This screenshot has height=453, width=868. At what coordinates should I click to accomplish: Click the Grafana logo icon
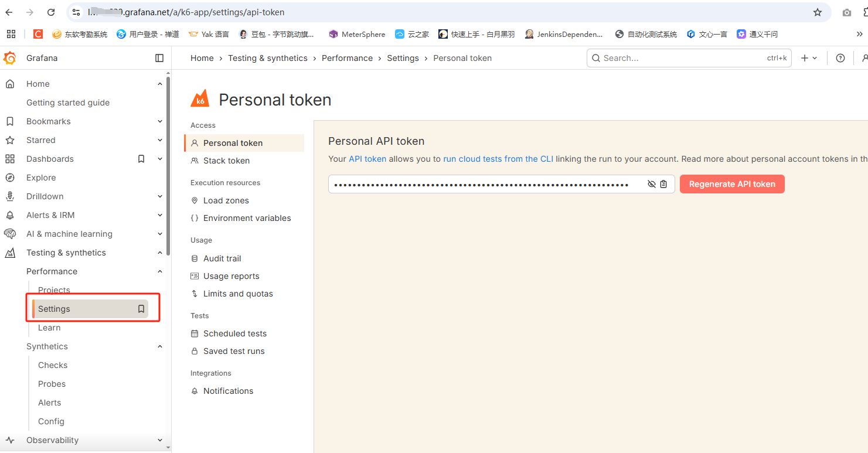pyautogui.click(x=9, y=58)
